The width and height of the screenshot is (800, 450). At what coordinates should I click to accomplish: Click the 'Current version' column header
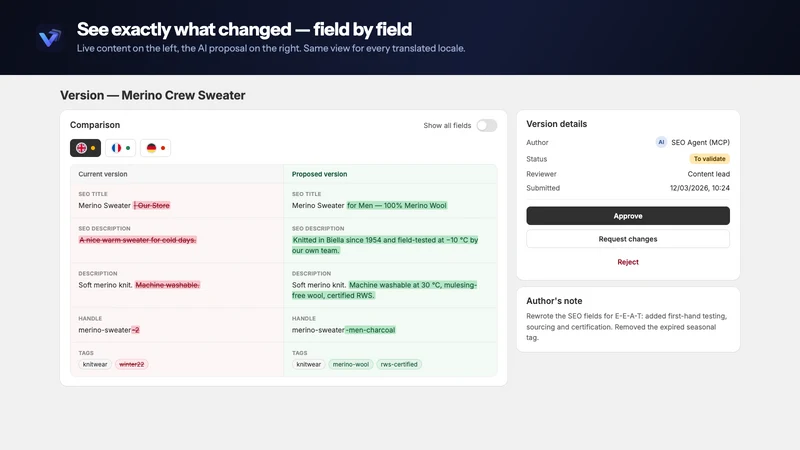coord(103,174)
